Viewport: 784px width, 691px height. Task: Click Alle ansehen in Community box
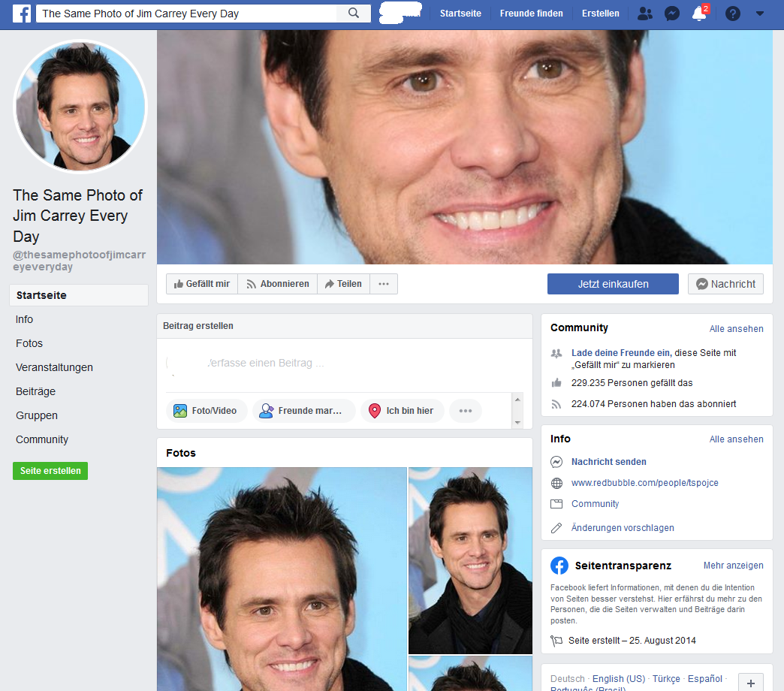tap(736, 328)
